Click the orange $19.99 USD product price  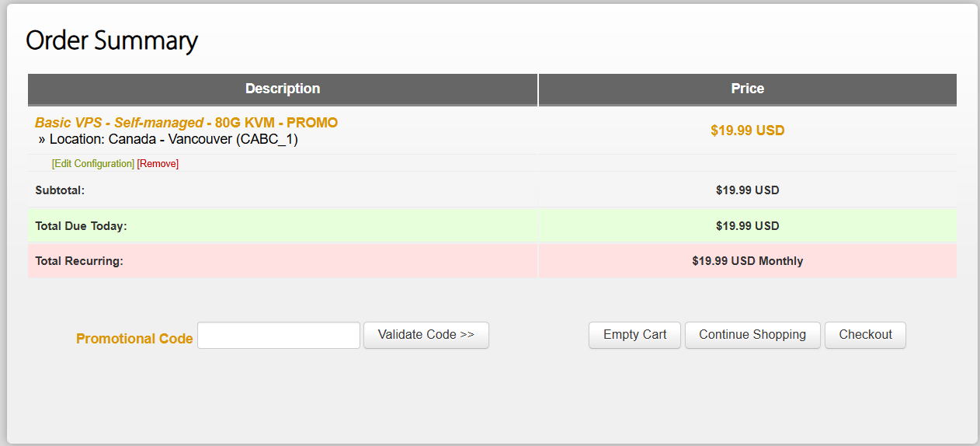[748, 131]
